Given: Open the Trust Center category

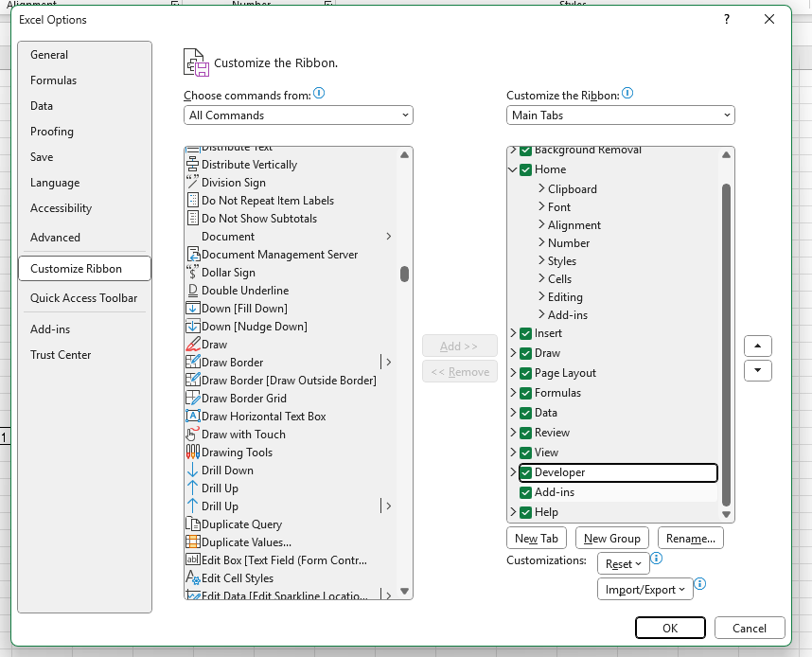Looking at the screenshot, I should (x=61, y=355).
